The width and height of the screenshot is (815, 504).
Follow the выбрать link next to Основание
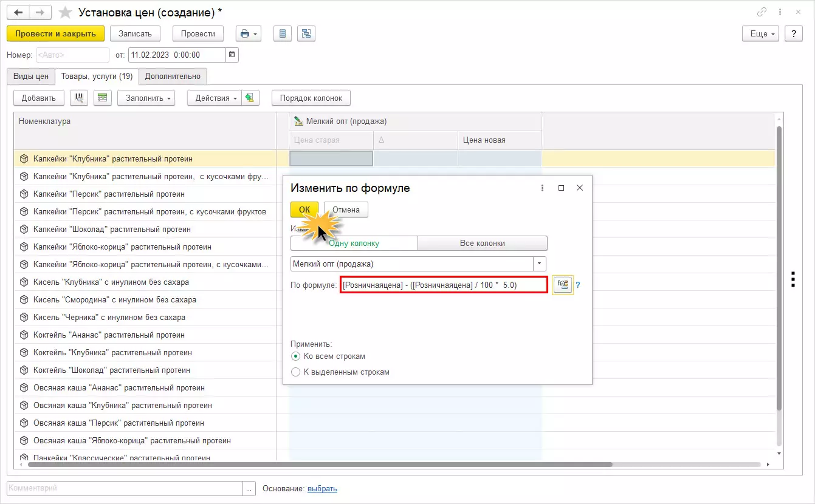tap(323, 488)
